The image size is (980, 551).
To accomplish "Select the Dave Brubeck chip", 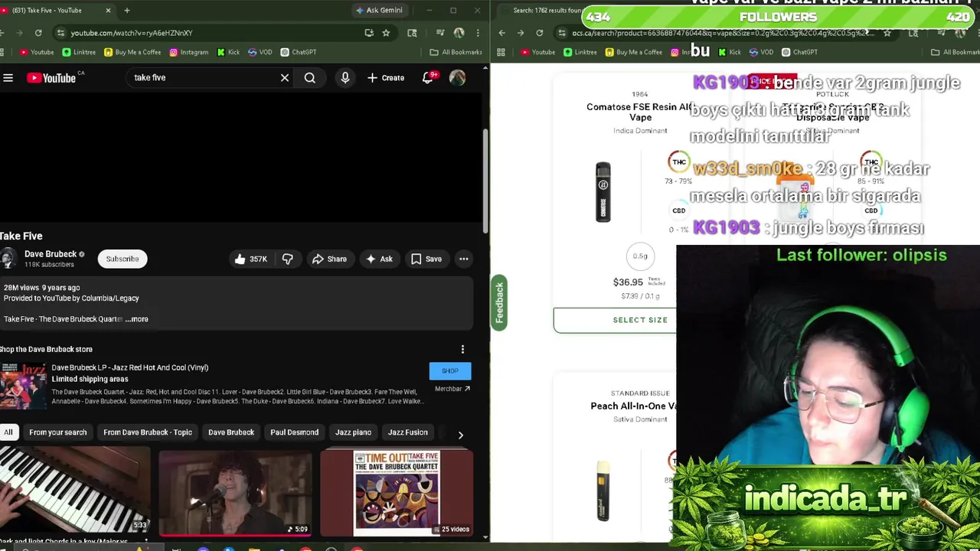I will tap(231, 432).
